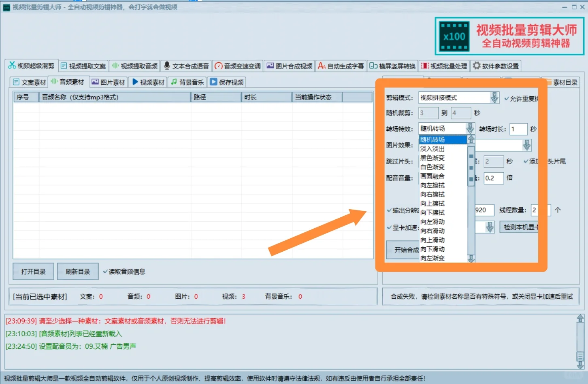The height and width of the screenshot is (384, 588).
Task: Click the app icon in the title bar
Action: tap(6, 7)
